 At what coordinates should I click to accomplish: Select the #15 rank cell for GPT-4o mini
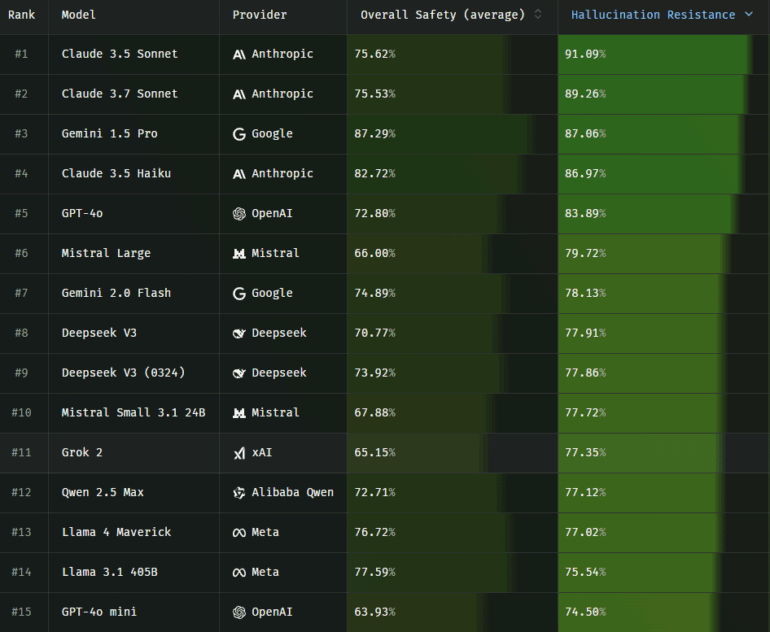22,612
